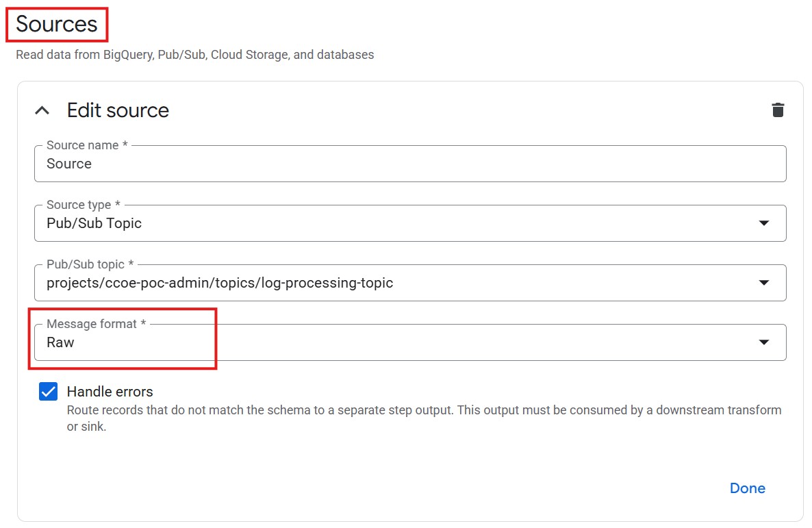Screen dimensions: 812x528
Task: Delete the source with the trash icon
Action: pos(778,110)
